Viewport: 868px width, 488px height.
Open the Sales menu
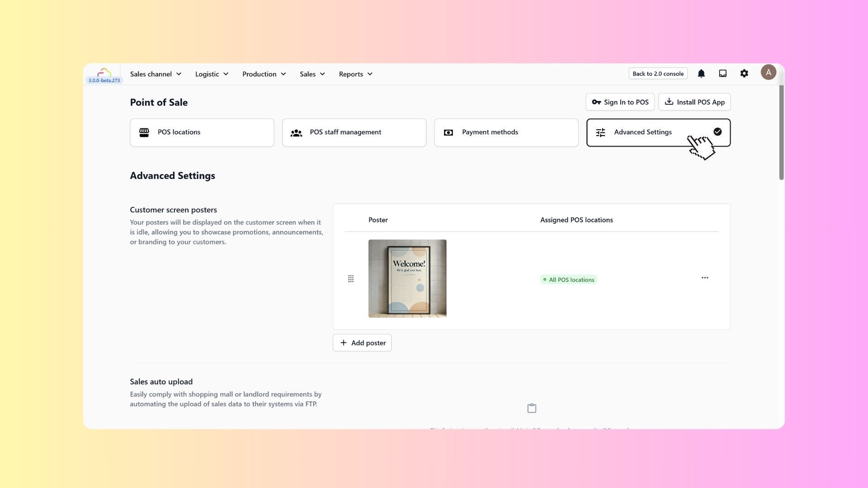312,74
